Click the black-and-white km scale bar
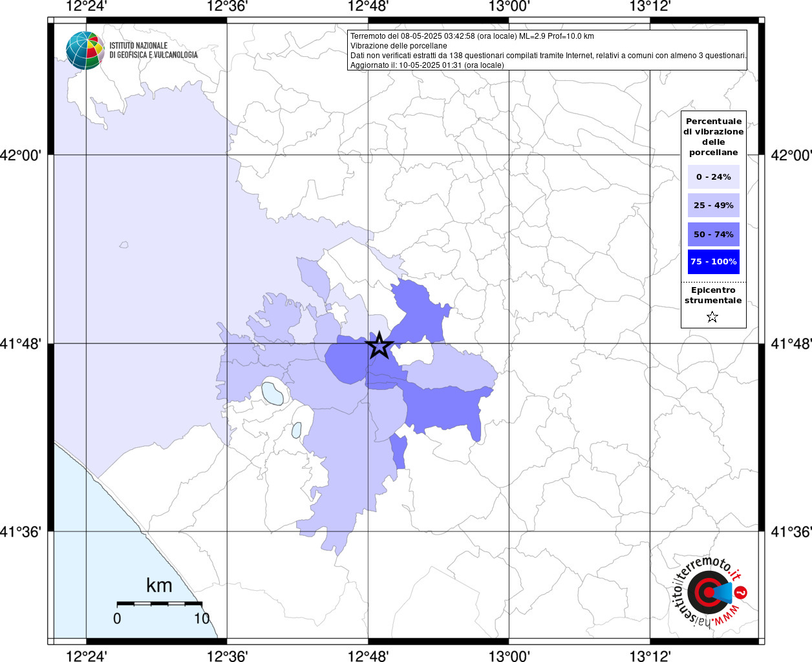This screenshot has width=812, height=662. click(x=160, y=604)
